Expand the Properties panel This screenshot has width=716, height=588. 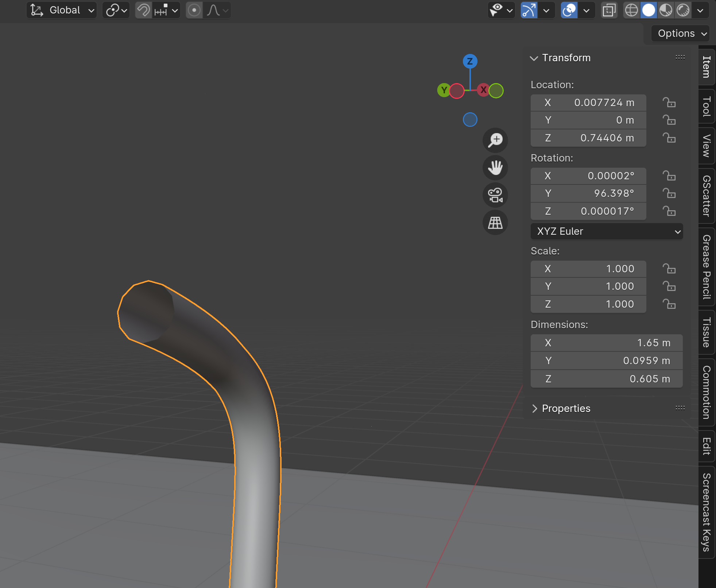[x=534, y=409]
